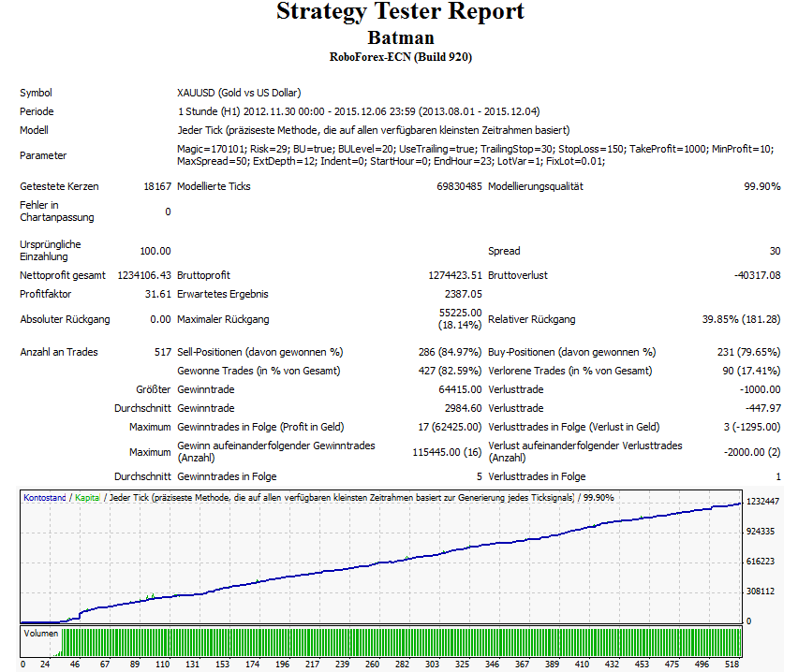Click the Profitfaktor value 31.61
Image resolution: width=798 pixels, height=672 pixels.
click(157, 294)
